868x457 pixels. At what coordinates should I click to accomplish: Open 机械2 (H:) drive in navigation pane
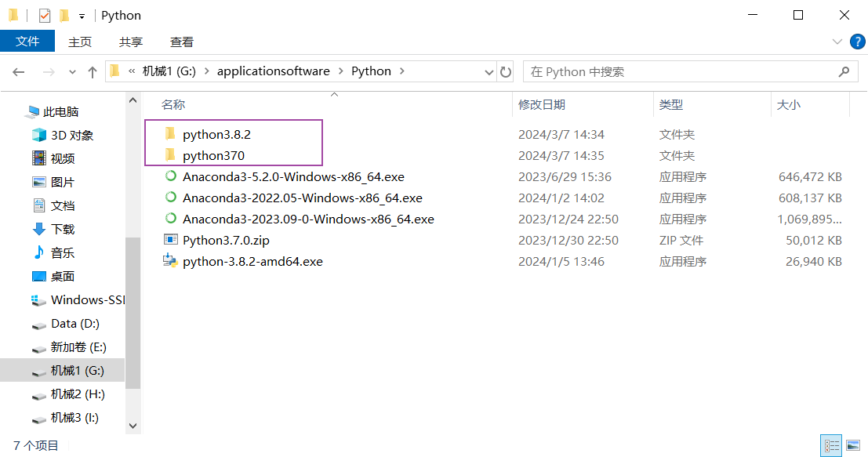pyautogui.click(x=78, y=394)
